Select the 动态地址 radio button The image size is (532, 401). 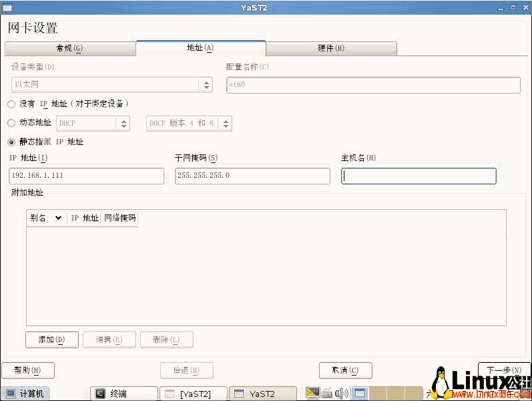[11, 123]
